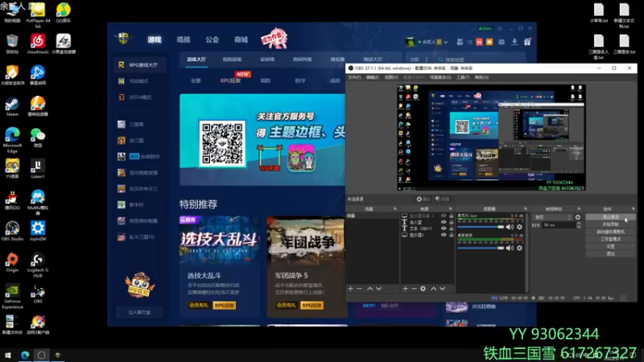Select RPG游戏大厅 in platform sidebar
644x362 pixels.
[x=139, y=65]
